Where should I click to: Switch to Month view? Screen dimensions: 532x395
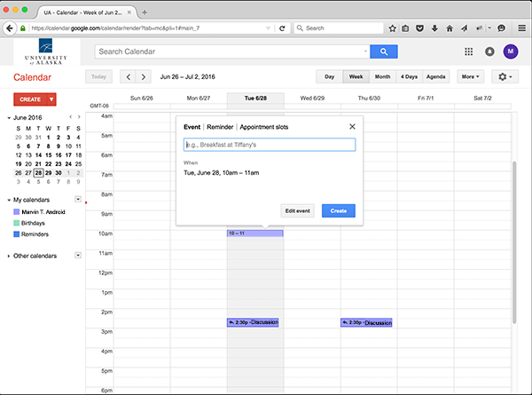382,77
